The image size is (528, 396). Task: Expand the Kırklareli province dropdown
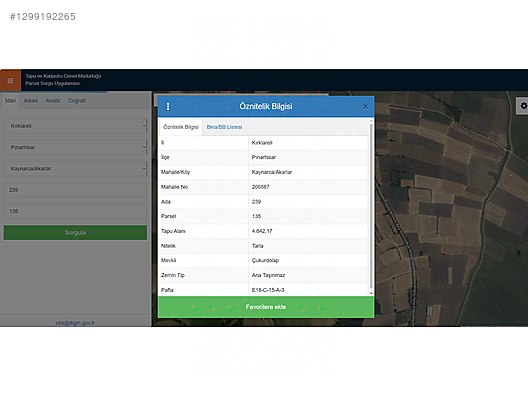coord(76,126)
